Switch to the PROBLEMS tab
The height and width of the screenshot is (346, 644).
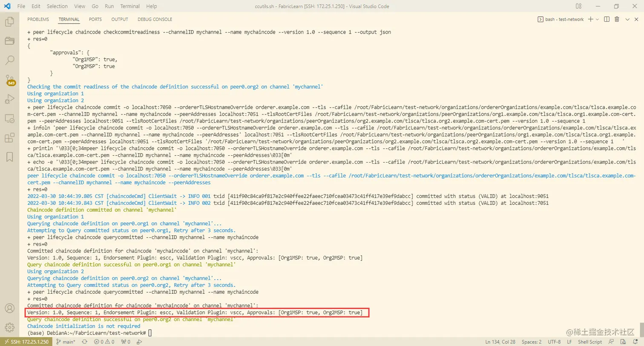pyautogui.click(x=38, y=19)
